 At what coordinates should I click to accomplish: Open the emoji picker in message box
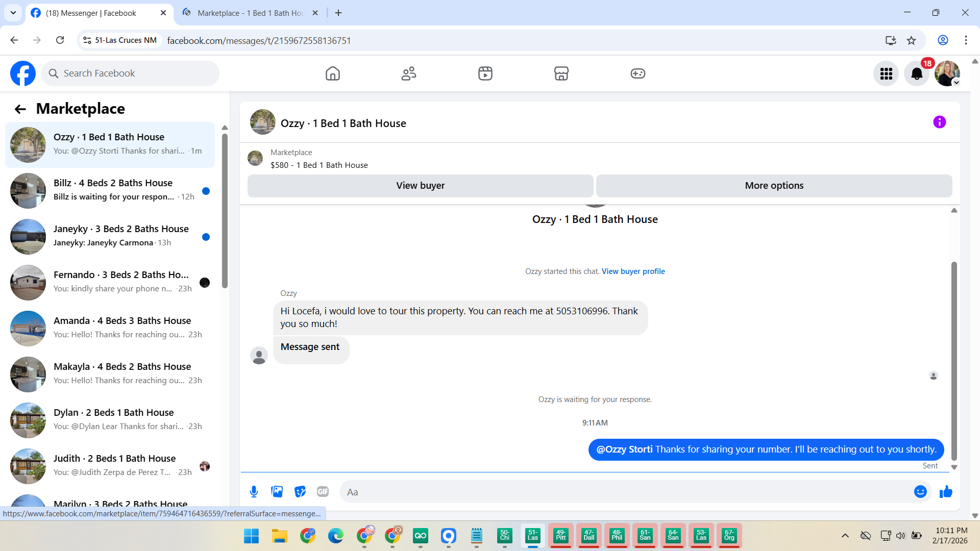click(x=920, y=492)
